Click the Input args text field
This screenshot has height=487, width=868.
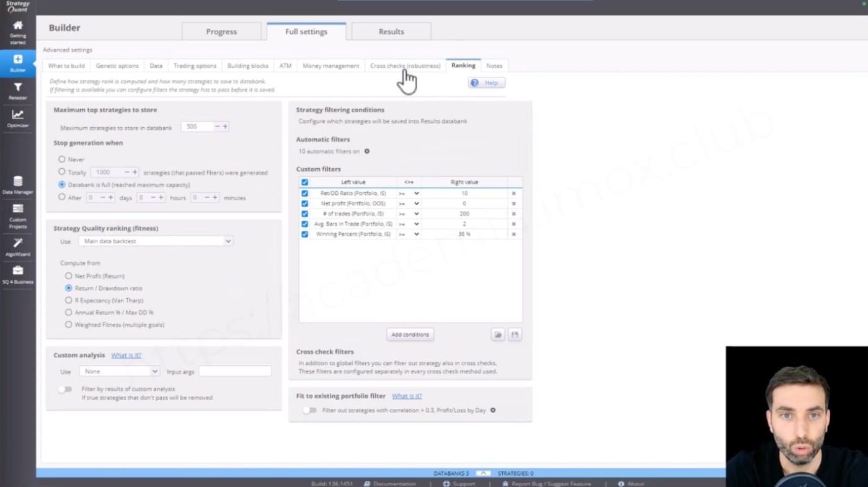(x=235, y=371)
